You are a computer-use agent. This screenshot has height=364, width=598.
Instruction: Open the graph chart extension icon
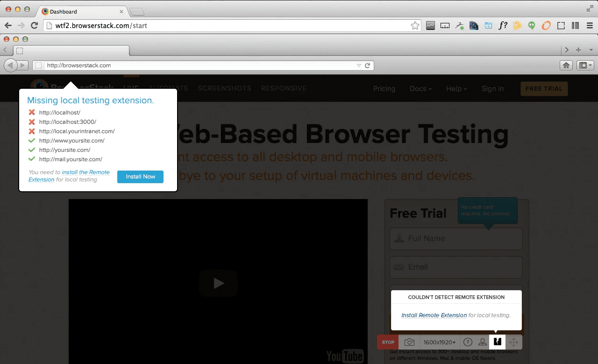click(430, 26)
